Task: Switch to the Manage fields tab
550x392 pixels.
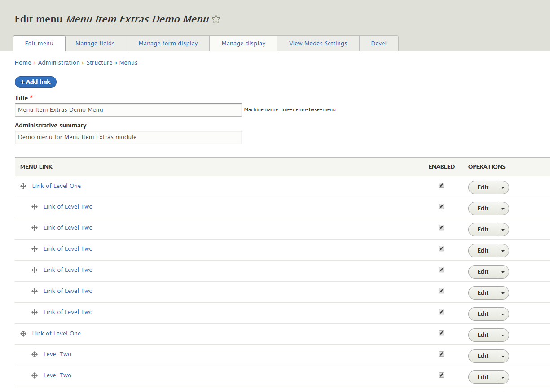Action: [x=95, y=44]
